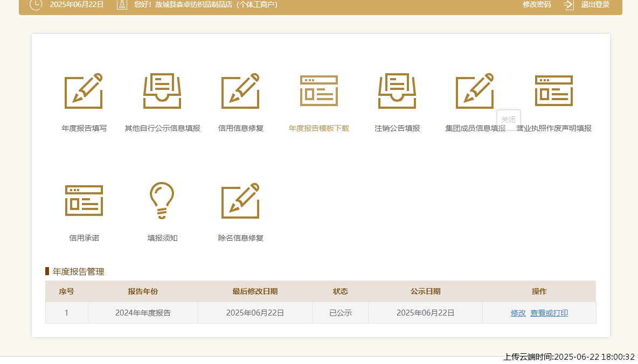The height and width of the screenshot is (364, 638).
Task: Open the 年度报告模板下载 icon
Action: click(319, 90)
